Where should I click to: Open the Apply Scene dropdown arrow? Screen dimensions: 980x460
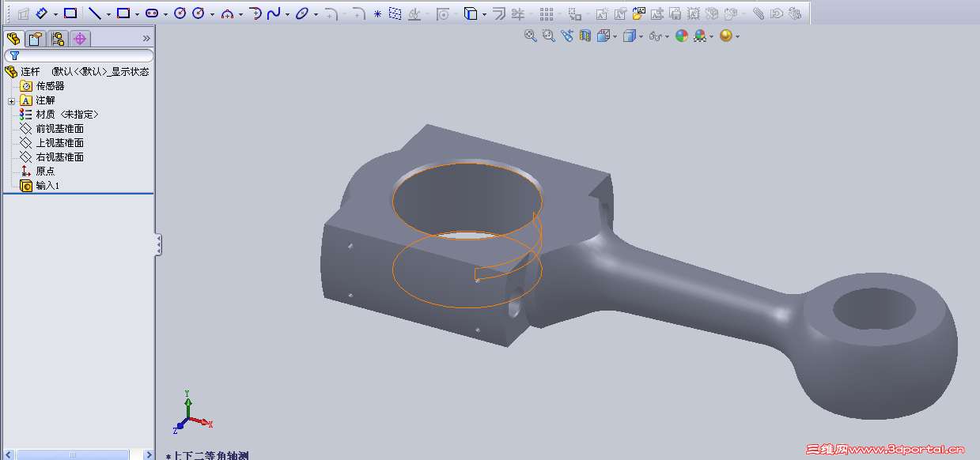click(711, 37)
